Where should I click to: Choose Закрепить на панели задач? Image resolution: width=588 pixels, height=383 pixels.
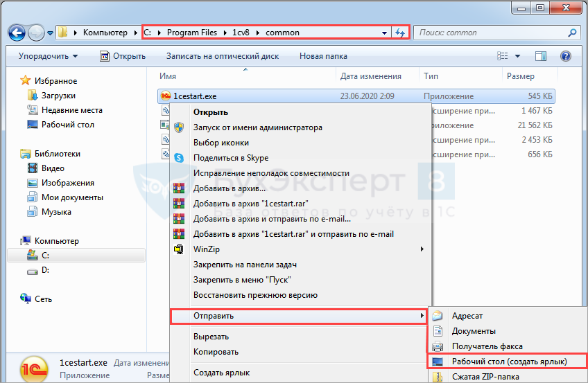tap(300, 265)
